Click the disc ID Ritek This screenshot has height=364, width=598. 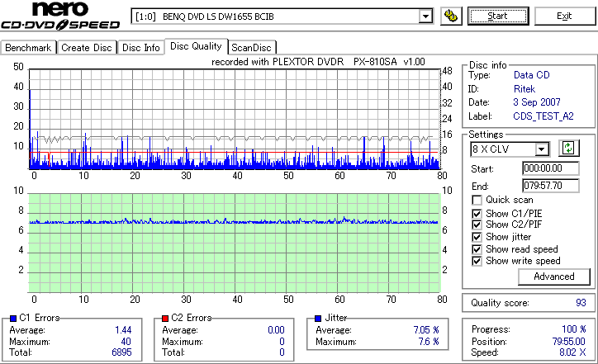point(524,89)
